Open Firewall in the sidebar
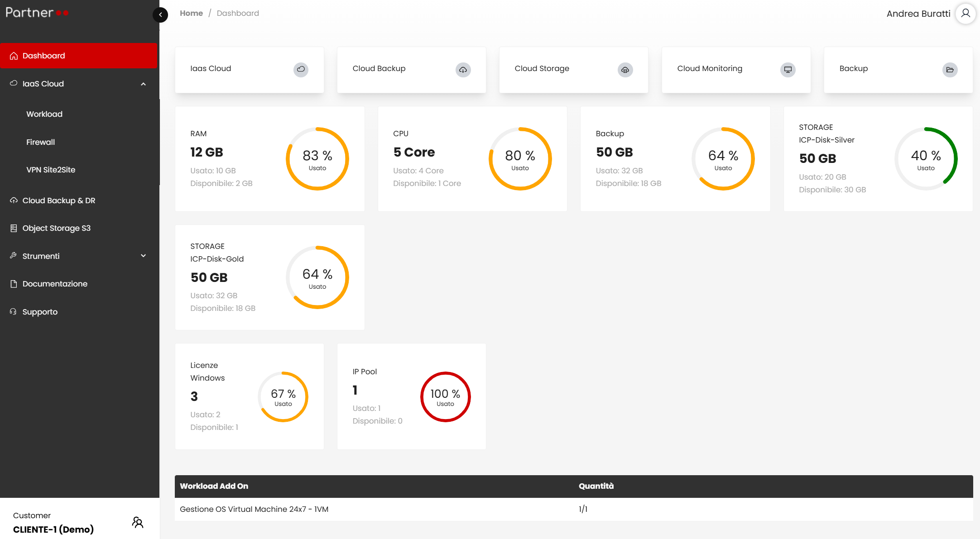This screenshot has height=539, width=980. point(40,142)
